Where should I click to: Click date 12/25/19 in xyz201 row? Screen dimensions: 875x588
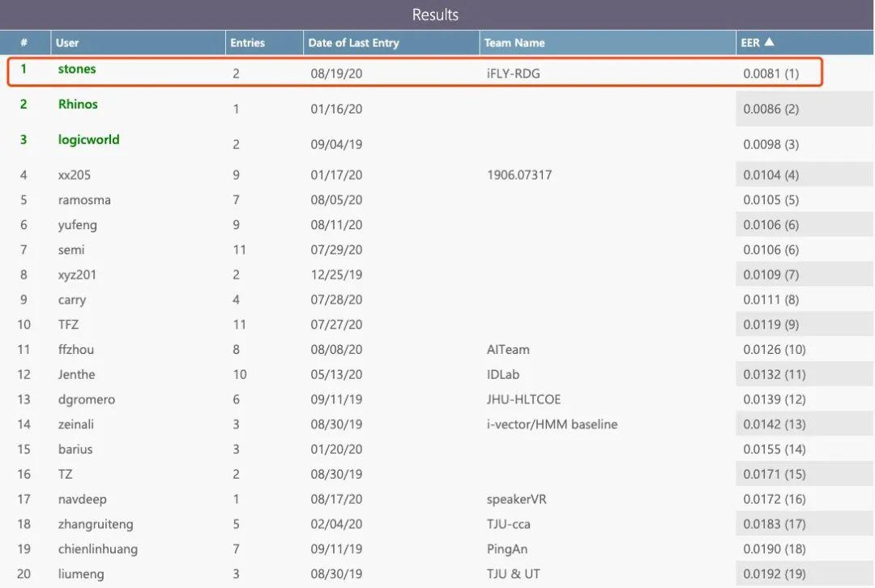pyautogui.click(x=336, y=275)
